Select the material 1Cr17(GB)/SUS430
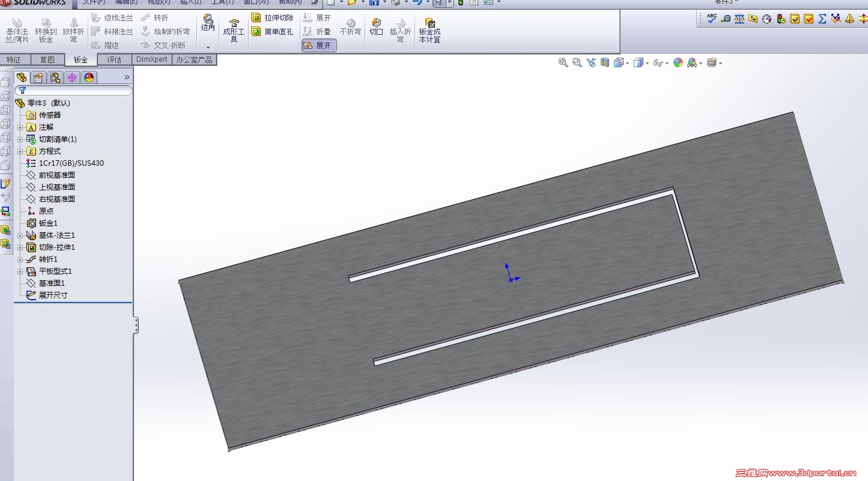This screenshot has height=481, width=868. (x=65, y=163)
